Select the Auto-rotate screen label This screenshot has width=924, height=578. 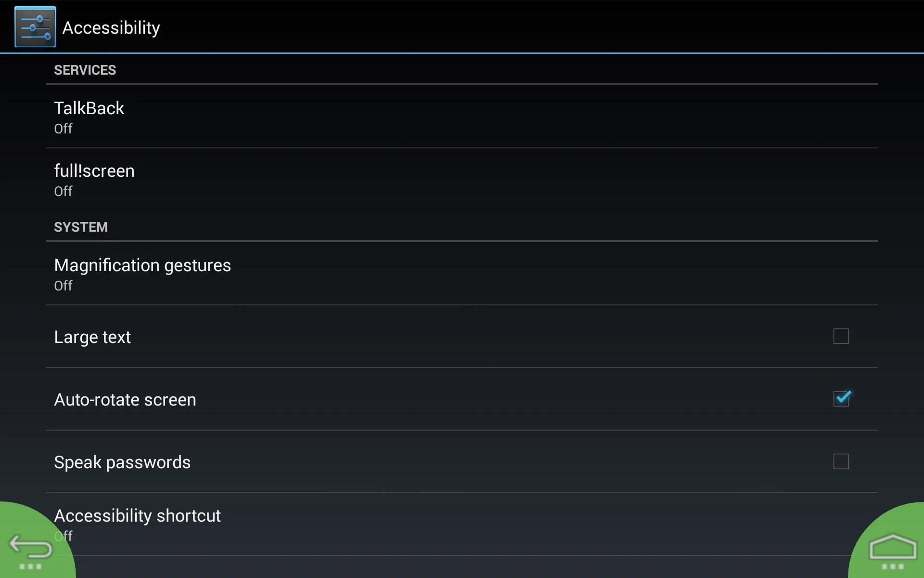pos(125,400)
